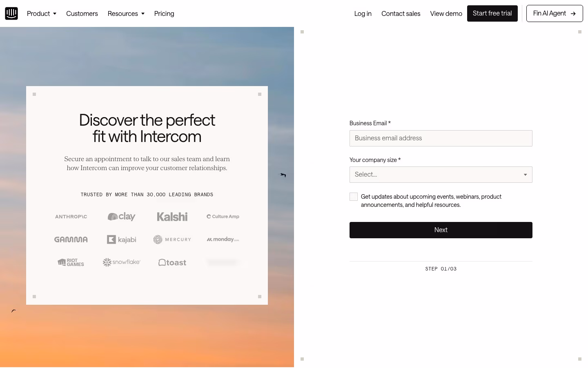
Task: Open the Pricing page
Action: click(164, 13)
